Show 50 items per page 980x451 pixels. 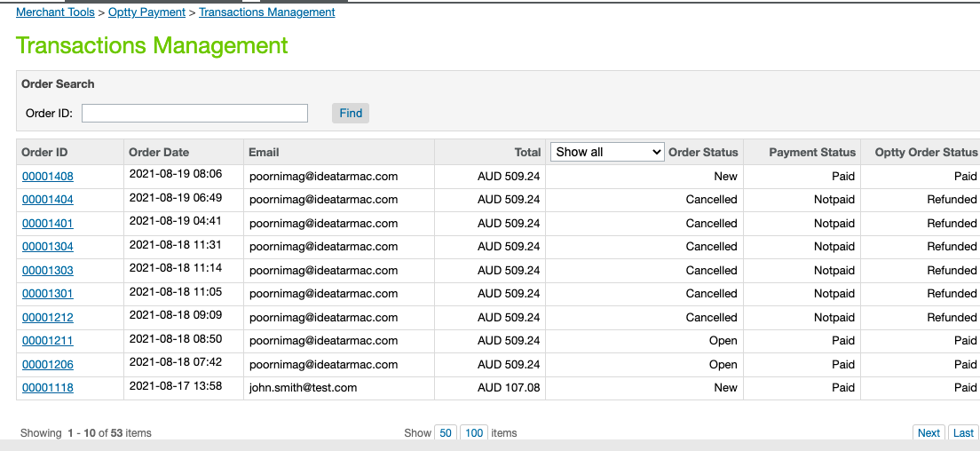coord(445,433)
